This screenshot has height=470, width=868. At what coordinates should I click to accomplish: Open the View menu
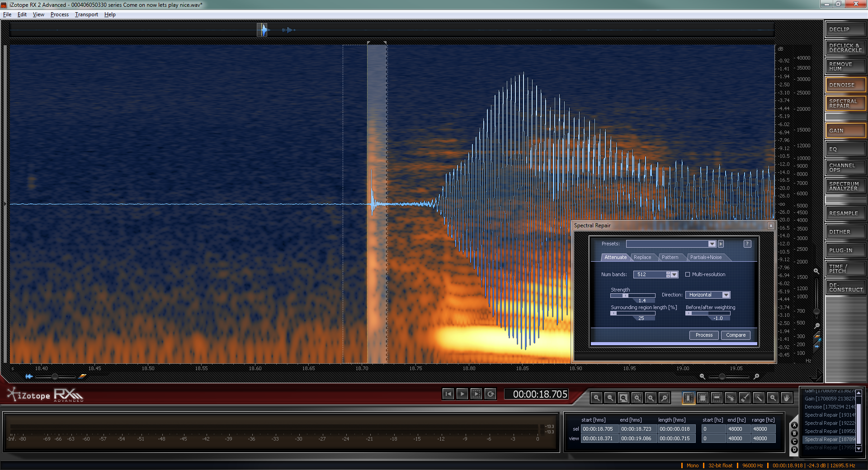38,14
